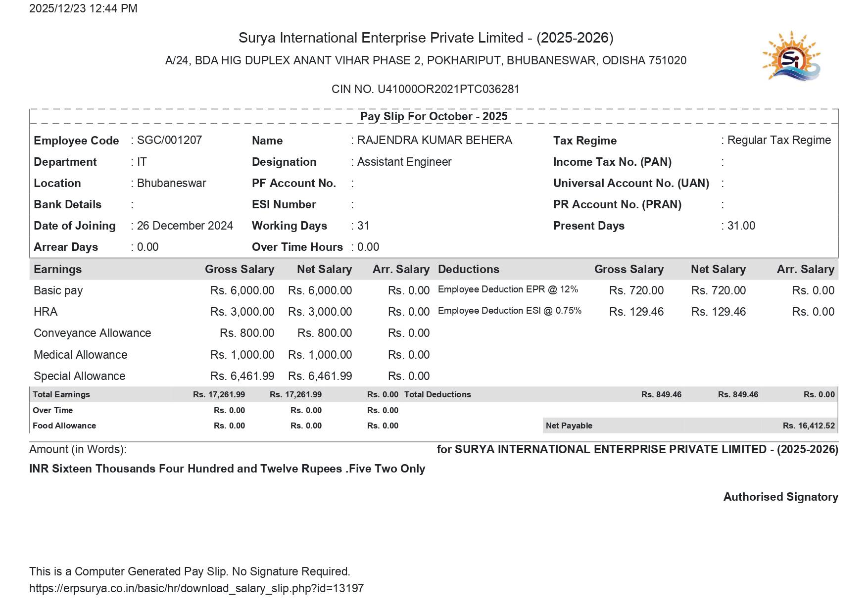Select the joining date 26 December 2024
Screen dimensions: 868x614
click(x=185, y=226)
